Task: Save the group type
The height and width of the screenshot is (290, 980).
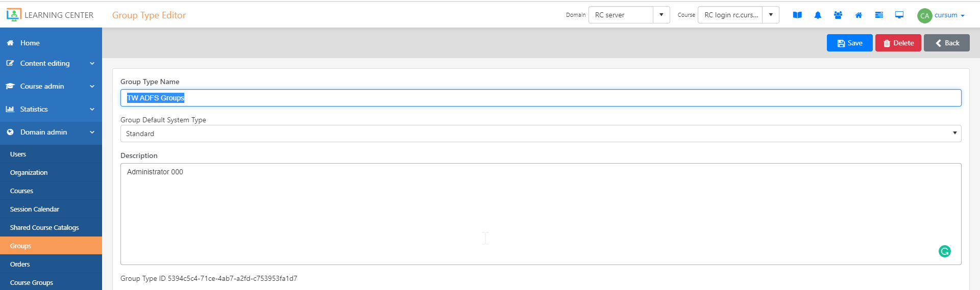Action: pyautogui.click(x=849, y=43)
